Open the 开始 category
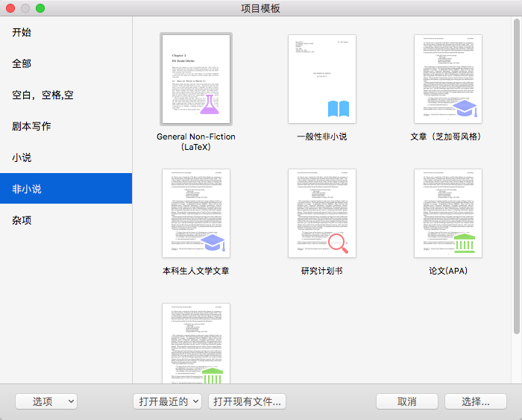The image size is (522, 420). coord(66,32)
